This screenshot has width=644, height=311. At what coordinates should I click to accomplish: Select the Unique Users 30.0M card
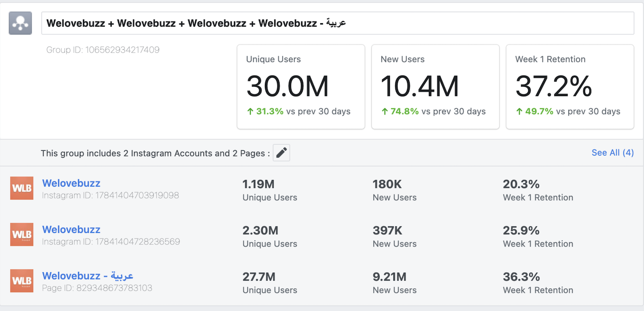tap(301, 87)
